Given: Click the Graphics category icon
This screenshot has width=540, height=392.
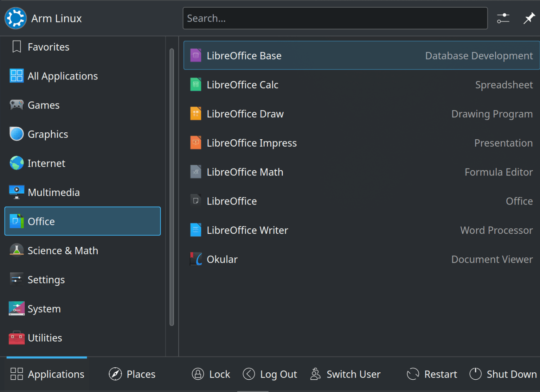Looking at the screenshot, I should coord(17,134).
